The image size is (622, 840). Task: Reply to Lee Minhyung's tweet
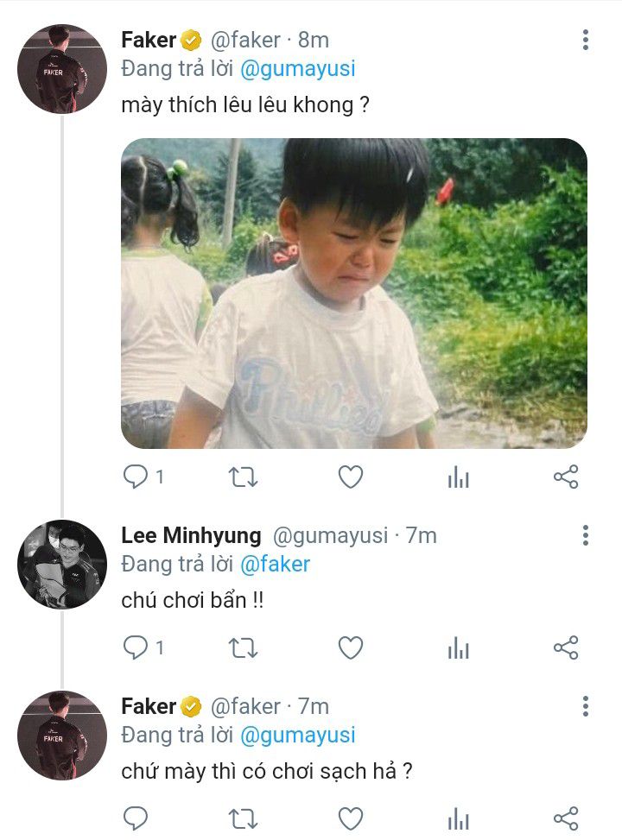[x=136, y=647]
